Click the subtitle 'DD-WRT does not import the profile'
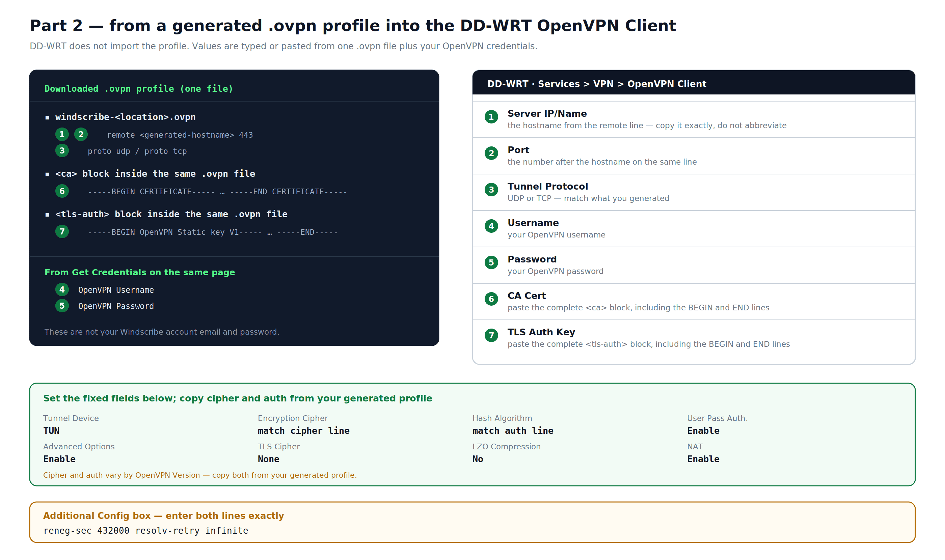This screenshot has width=945, height=560. (283, 46)
